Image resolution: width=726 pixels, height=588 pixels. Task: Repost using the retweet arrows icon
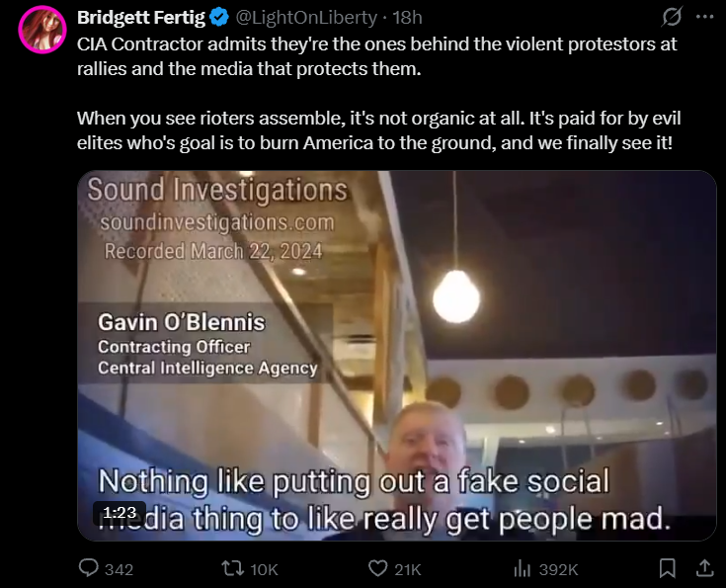[x=233, y=568]
